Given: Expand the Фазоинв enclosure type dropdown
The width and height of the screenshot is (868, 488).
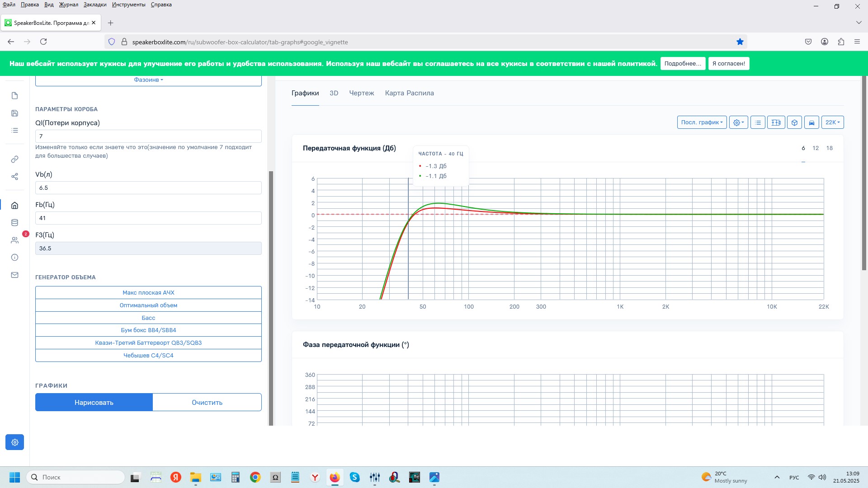Looking at the screenshot, I should 148,80.
